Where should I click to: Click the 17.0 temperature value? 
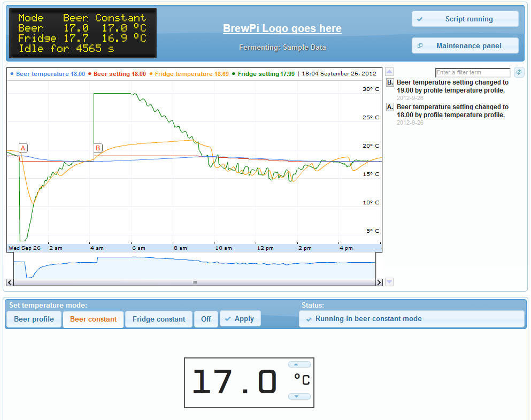coord(235,382)
